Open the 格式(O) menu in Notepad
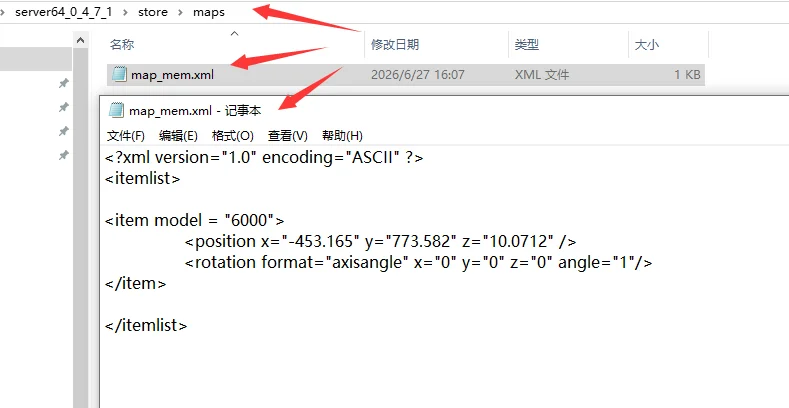789x408 pixels. pos(232,136)
